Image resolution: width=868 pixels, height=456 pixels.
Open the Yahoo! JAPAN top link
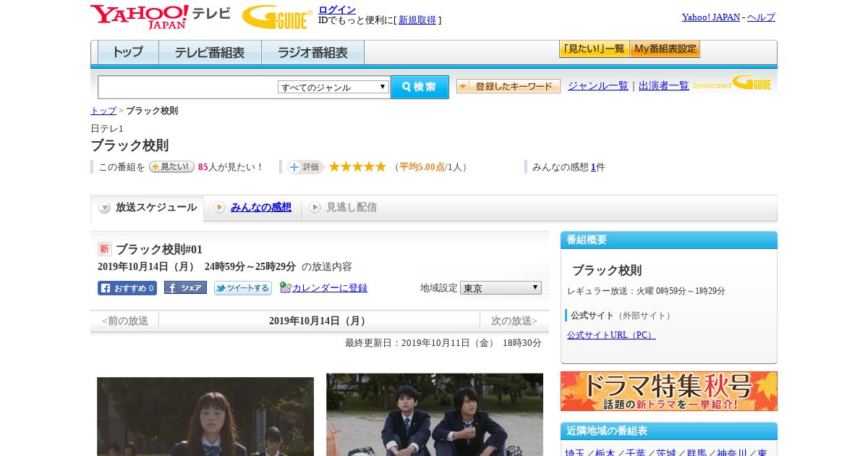coord(711,17)
